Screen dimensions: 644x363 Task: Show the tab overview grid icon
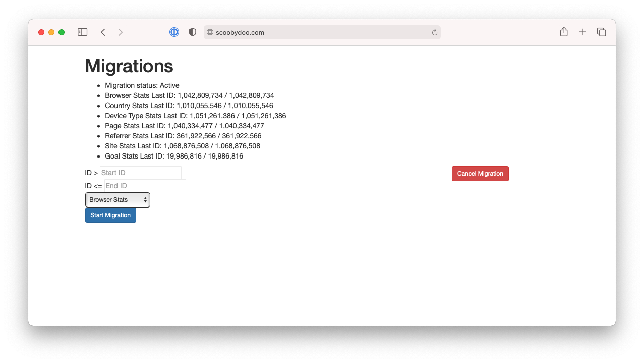coord(602,32)
